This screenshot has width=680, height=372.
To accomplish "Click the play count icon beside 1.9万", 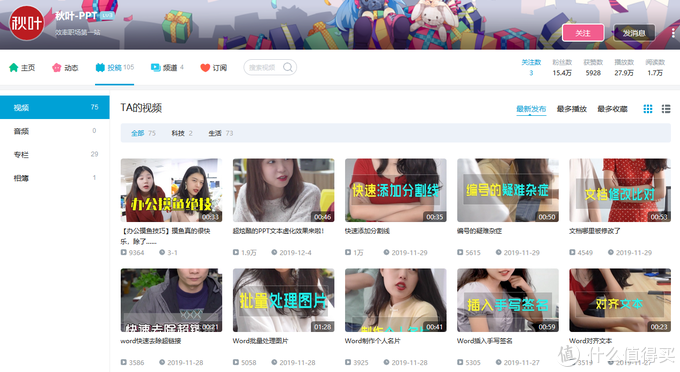I will 236,252.
